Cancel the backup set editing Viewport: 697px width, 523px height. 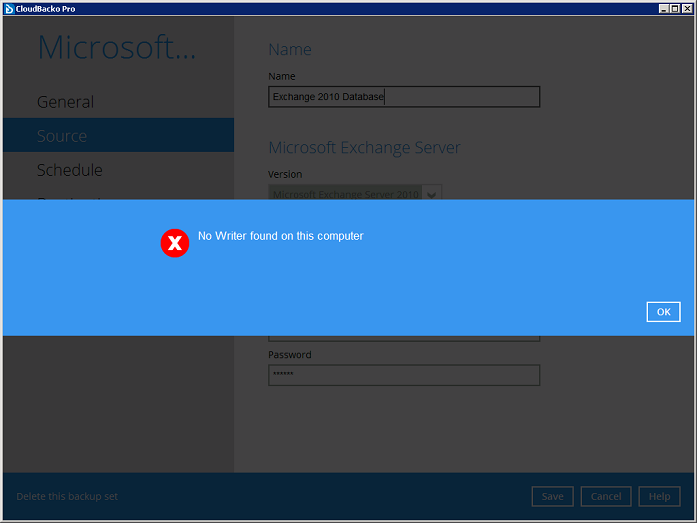coord(606,496)
